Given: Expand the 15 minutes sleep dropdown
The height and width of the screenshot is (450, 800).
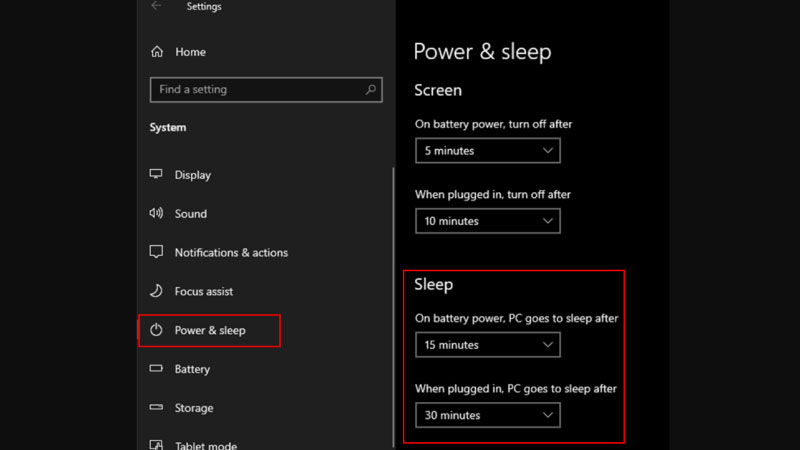Looking at the screenshot, I should (x=487, y=345).
